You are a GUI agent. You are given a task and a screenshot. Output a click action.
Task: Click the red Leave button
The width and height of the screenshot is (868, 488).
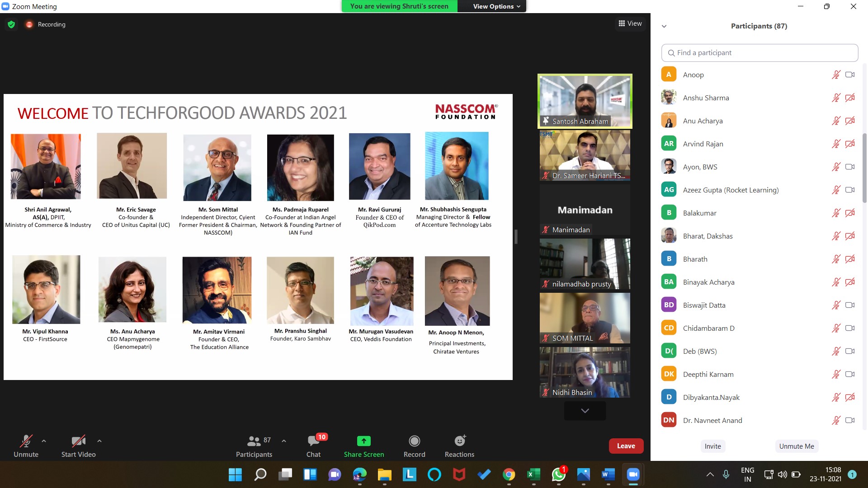pos(626,446)
